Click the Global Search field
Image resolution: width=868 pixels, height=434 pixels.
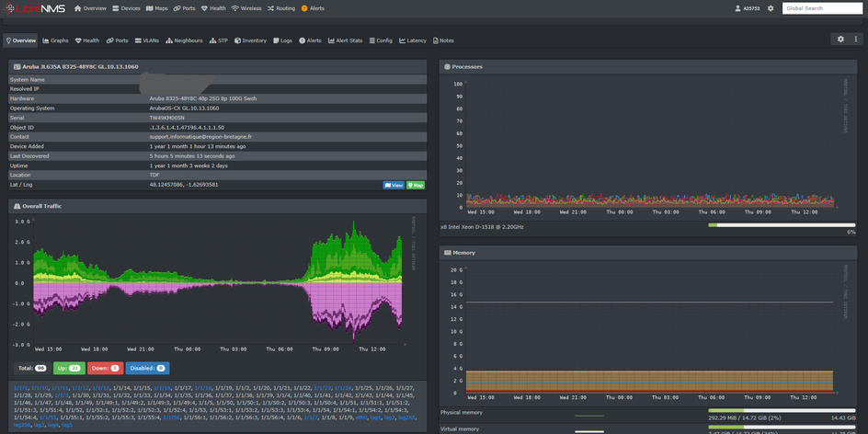[822, 8]
